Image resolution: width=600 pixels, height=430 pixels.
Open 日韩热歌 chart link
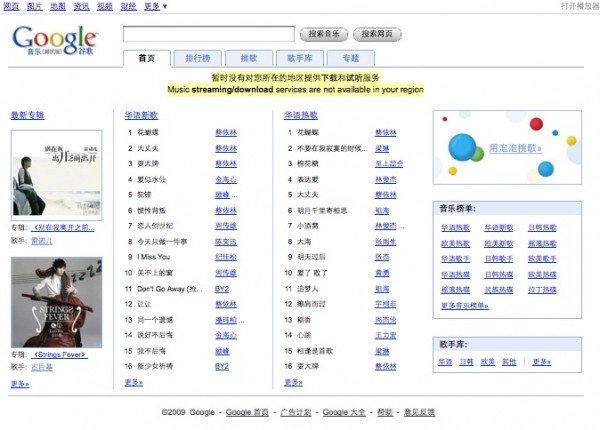[542, 228]
